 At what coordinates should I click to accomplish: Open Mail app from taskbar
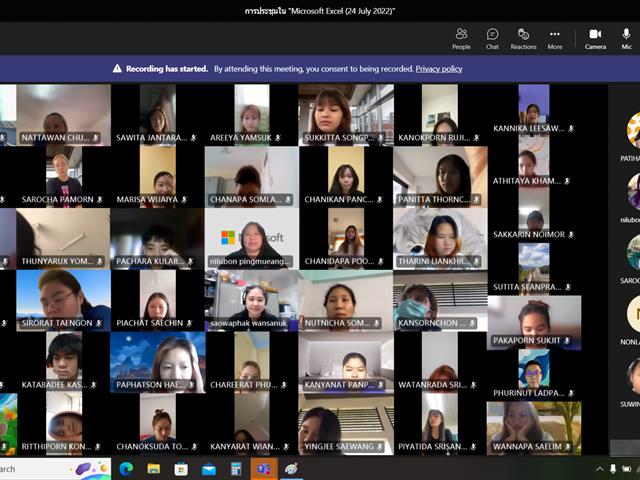click(x=209, y=469)
